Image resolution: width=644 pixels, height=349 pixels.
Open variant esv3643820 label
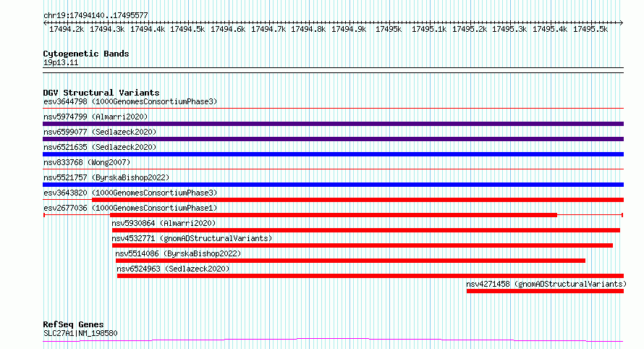tap(130, 193)
